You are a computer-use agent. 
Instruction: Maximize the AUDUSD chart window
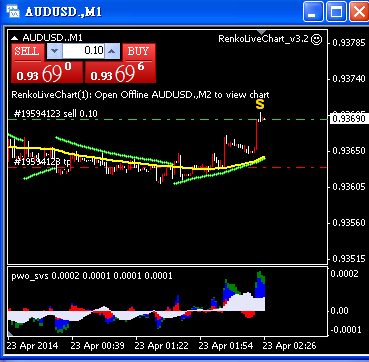click(336, 12)
